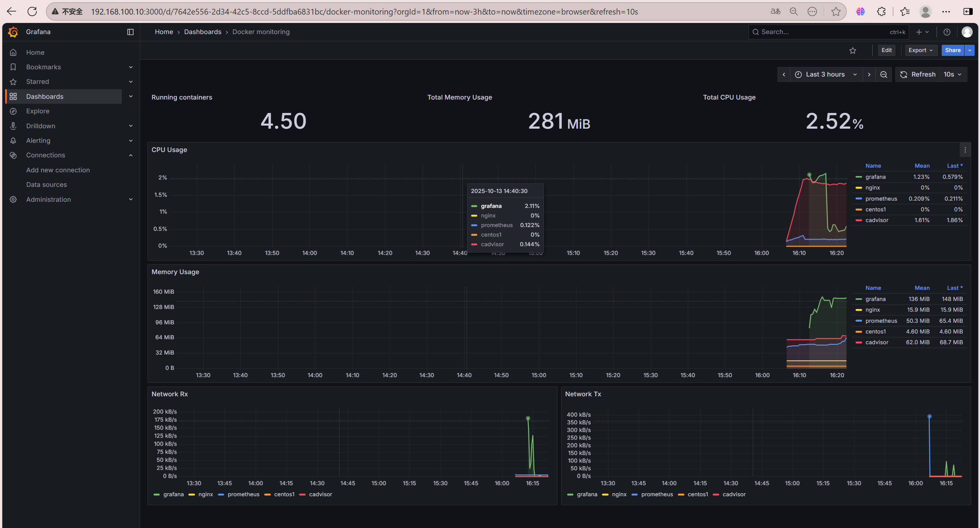Open Explore in the sidebar

click(38, 111)
